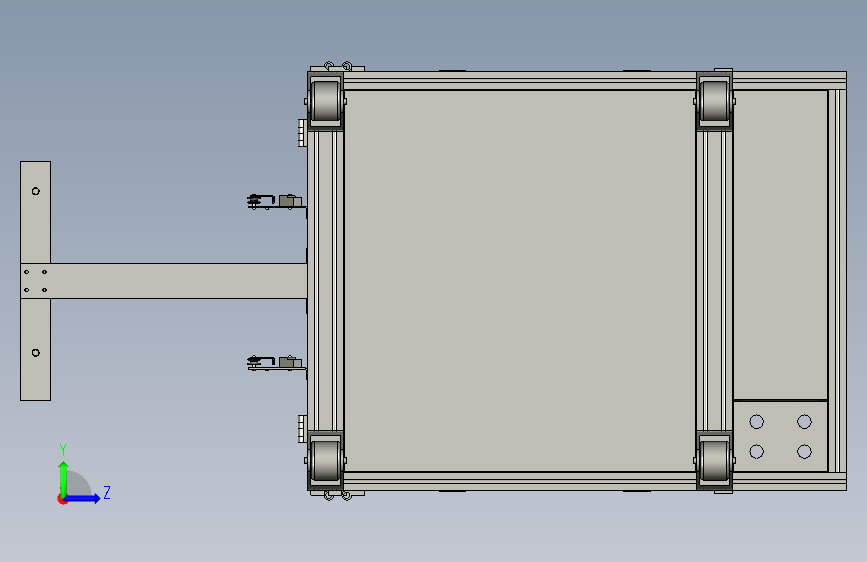Select the lower hinge bracket on the frame's left edge
Screen dimensions: 867x562
point(302,429)
